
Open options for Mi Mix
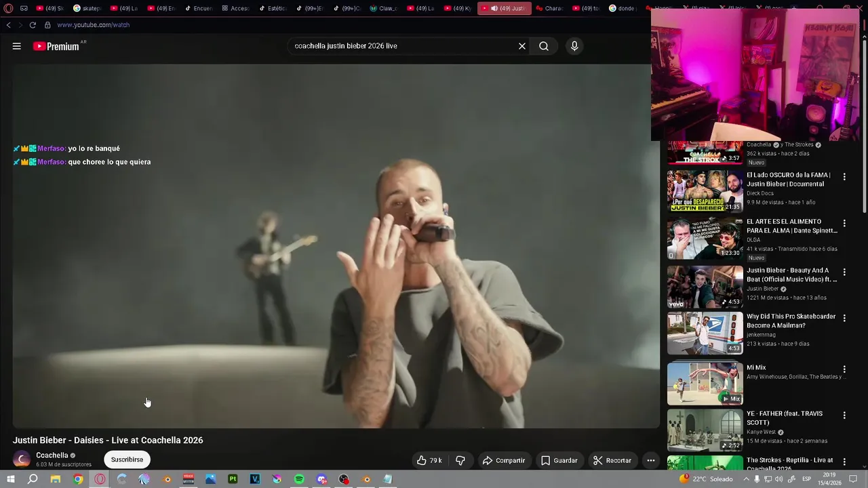coord(844,369)
